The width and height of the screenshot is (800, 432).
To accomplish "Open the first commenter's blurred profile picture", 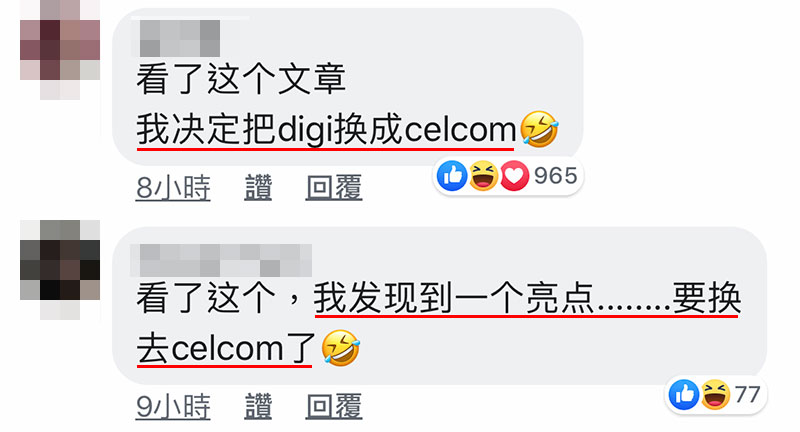I will click(x=60, y=49).
